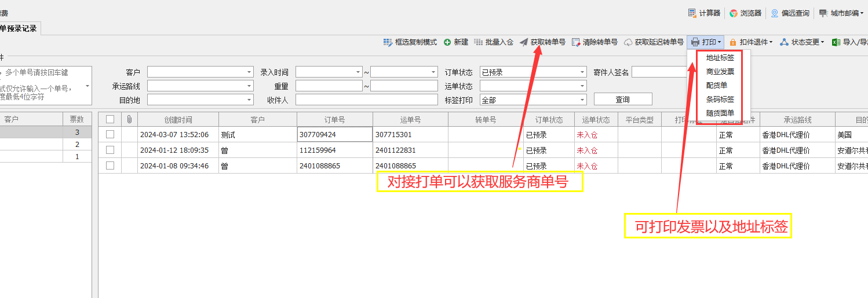Screen dimensions: 868x298
Task: Check the row for order 307709424
Action: pos(110,134)
